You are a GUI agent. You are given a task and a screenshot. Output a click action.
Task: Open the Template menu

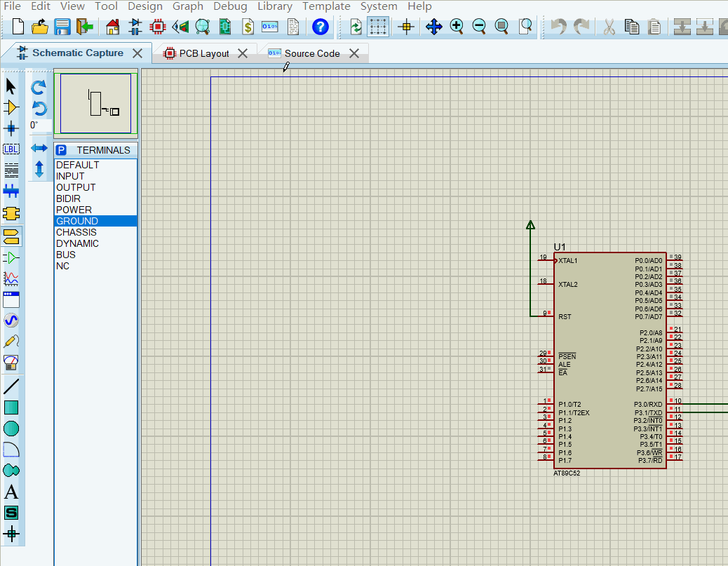(326, 6)
